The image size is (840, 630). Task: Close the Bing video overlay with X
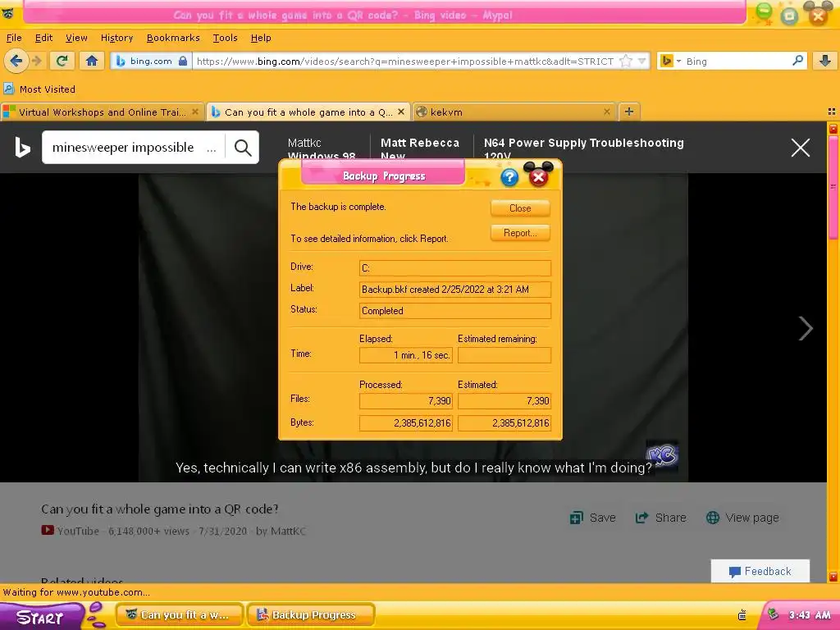pos(801,148)
